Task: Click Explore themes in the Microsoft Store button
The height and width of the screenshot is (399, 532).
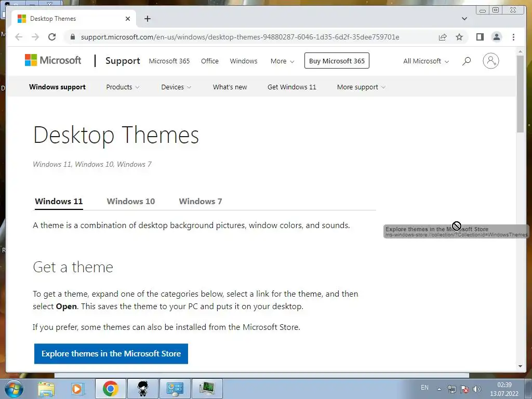Action: 111,353
